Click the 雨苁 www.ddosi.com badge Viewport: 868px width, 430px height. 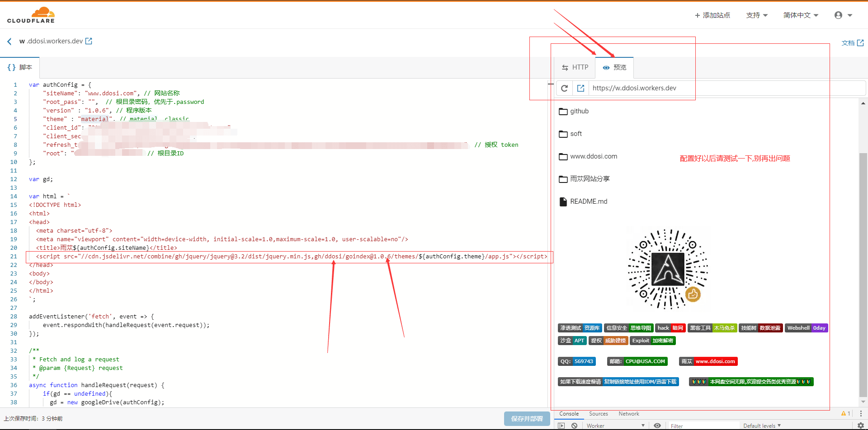tap(708, 361)
